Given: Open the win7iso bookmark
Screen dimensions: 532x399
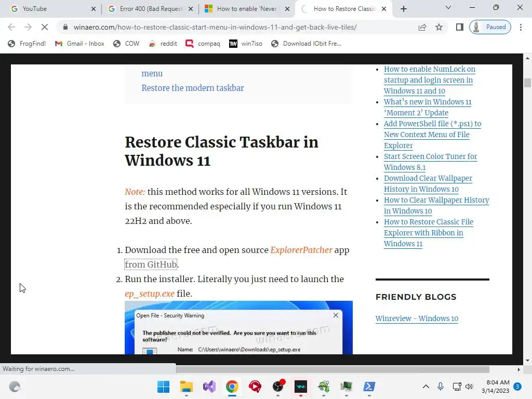Looking at the screenshot, I should 246,44.
